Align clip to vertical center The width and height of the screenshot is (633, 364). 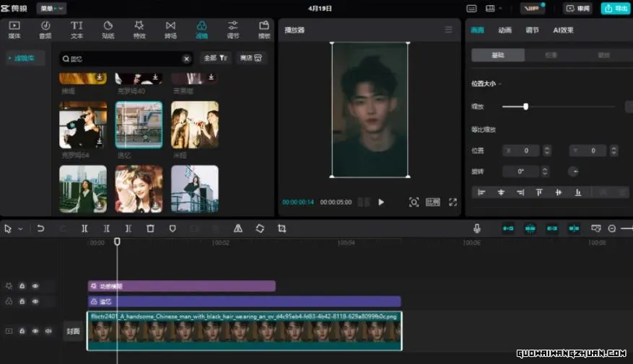(559, 192)
